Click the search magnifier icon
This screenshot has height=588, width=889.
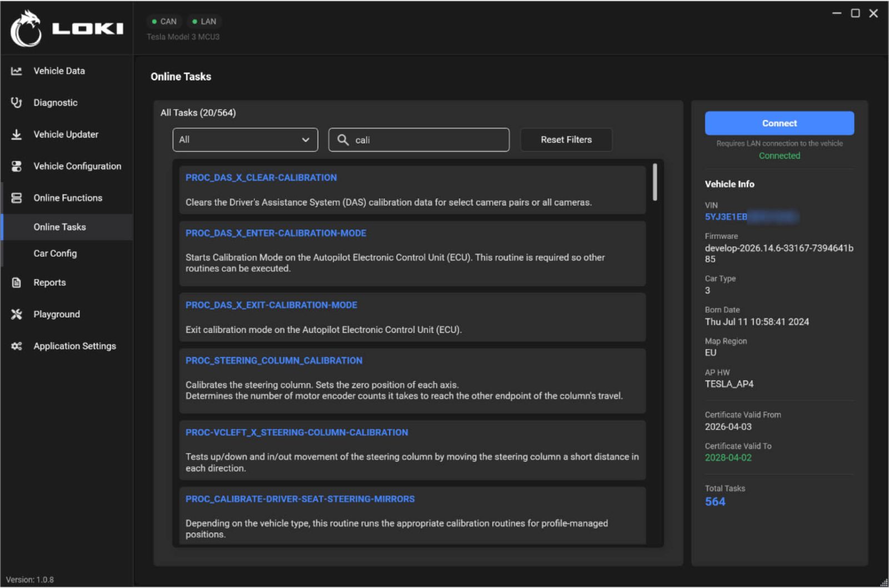click(343, 139)
